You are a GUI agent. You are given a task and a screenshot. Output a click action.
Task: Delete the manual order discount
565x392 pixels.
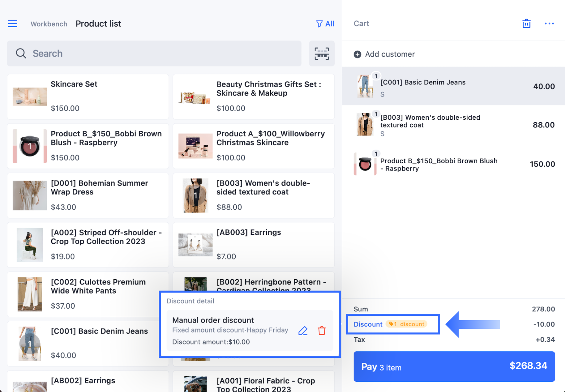click(322, 330)
